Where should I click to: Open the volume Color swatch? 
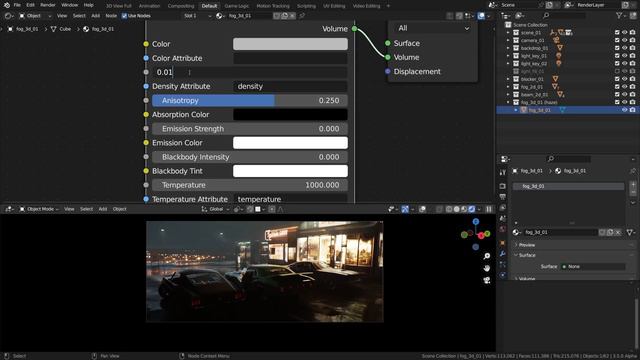[x=290, y=44]
